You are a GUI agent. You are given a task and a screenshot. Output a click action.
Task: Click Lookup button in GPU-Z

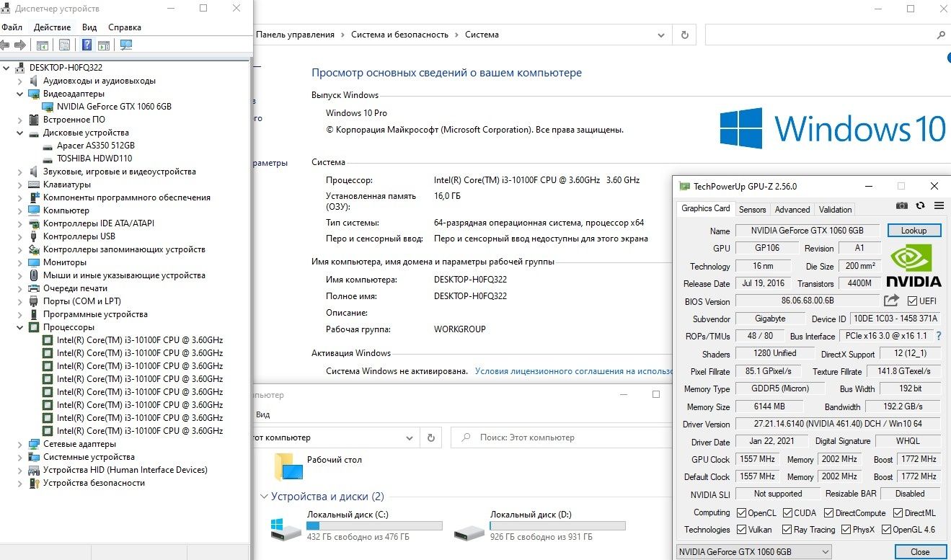pyautogui.click(x=914, y=231)
